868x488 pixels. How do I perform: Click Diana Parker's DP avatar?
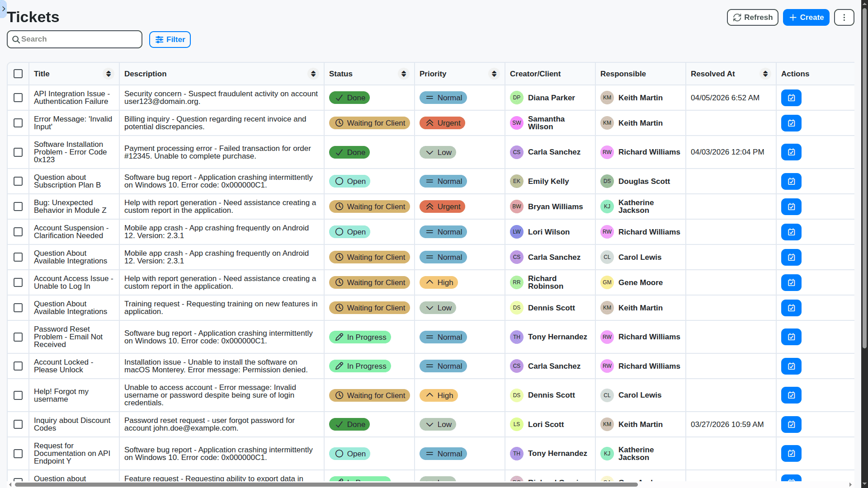(x=516, y=98)
